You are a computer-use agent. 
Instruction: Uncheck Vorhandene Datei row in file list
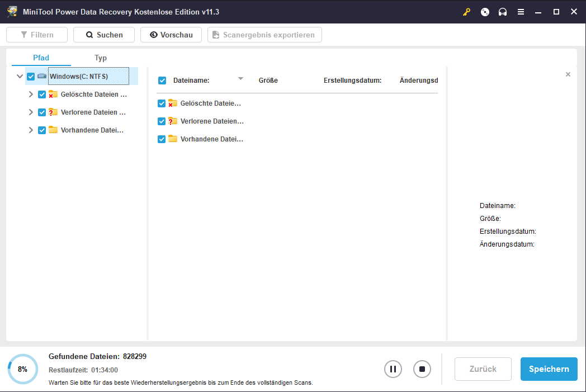click(x=162, y=139)
